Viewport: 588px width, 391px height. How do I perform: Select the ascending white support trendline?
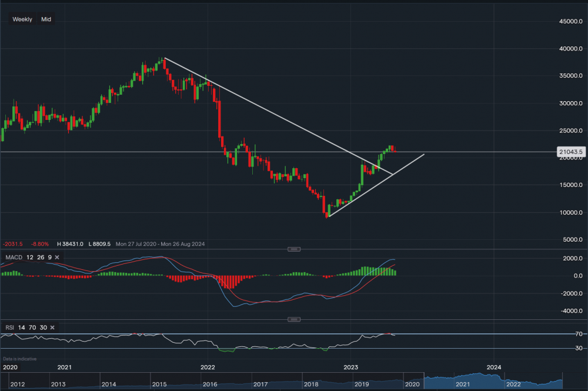pyautogui.click(x=376, y=185)
